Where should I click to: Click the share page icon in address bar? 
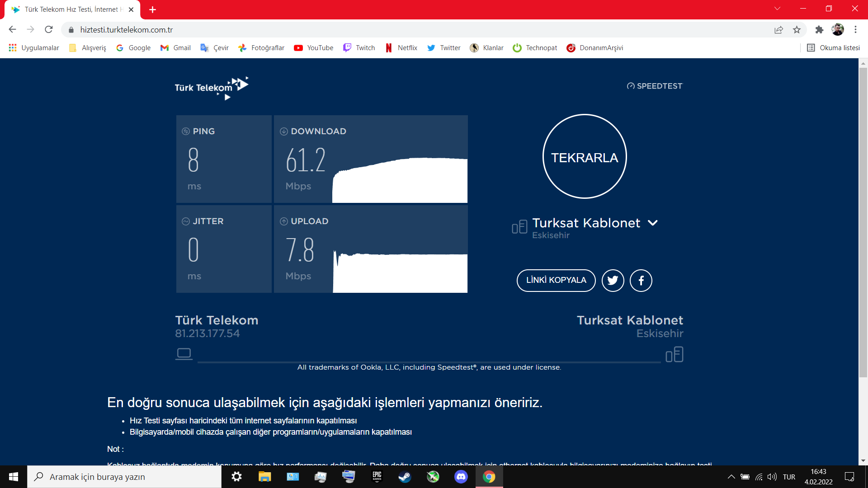778,30
